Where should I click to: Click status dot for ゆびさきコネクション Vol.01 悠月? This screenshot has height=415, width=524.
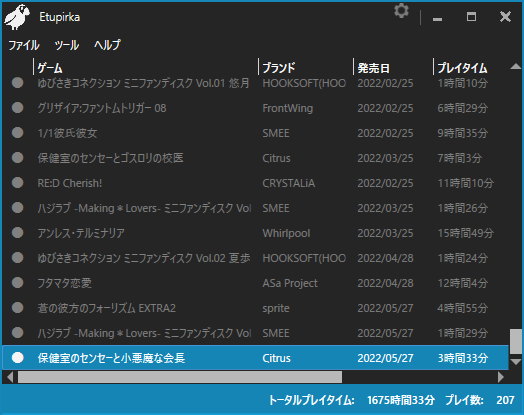[17, 83]
